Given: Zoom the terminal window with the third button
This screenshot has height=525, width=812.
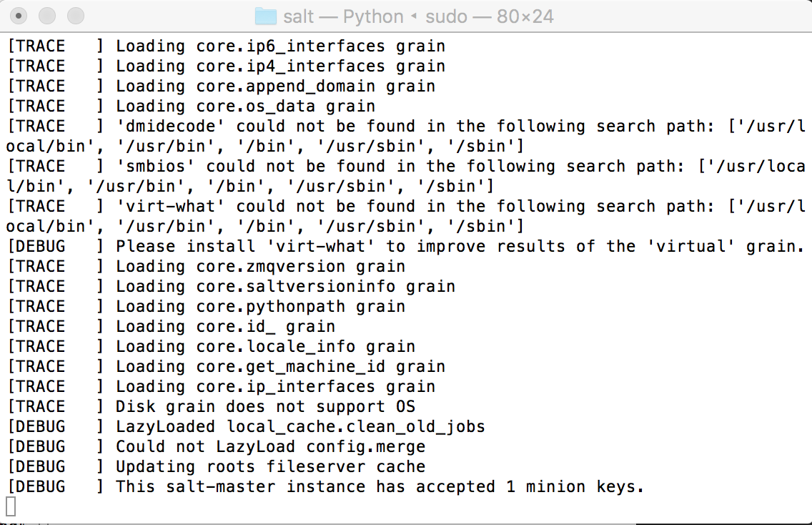Looking at the screenshot, I should [x=76, y=16].
